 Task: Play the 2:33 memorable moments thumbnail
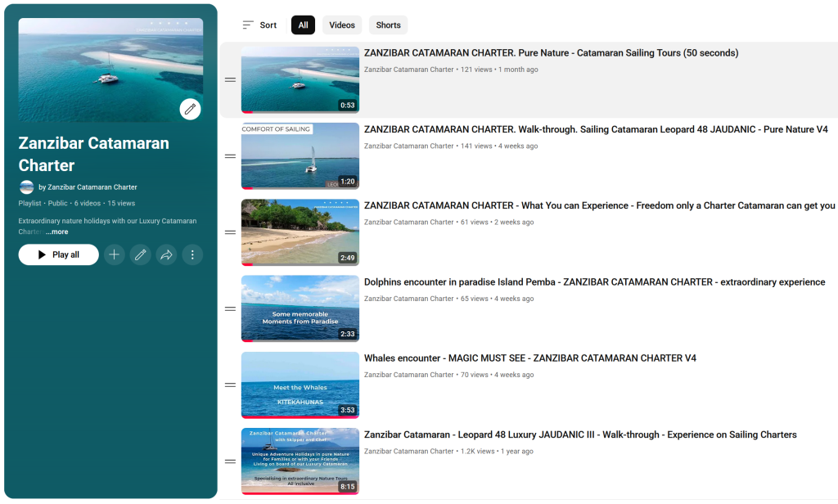coord(300,309)
